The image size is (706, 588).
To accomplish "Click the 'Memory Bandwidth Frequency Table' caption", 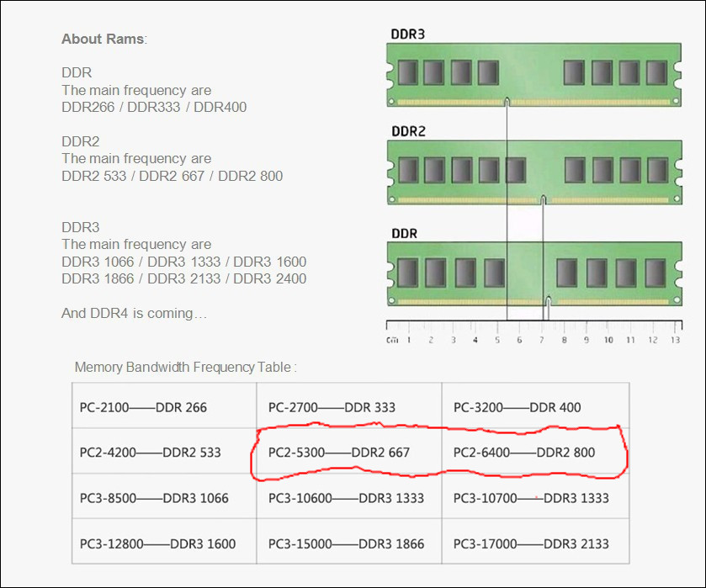I will pyautogui.click(x=185, y=367).
